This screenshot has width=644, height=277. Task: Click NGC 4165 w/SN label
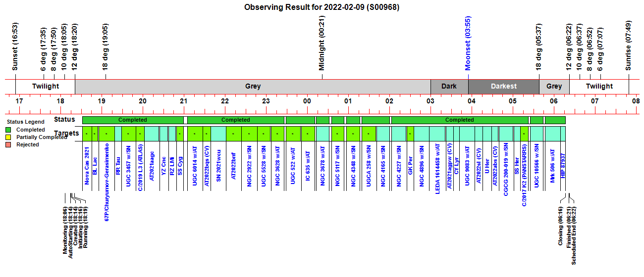click(x=383, y=167)
